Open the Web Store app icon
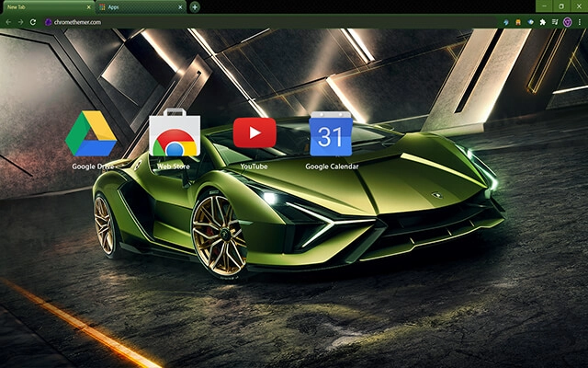Screen dimensions: 588x368 point(175,132)
